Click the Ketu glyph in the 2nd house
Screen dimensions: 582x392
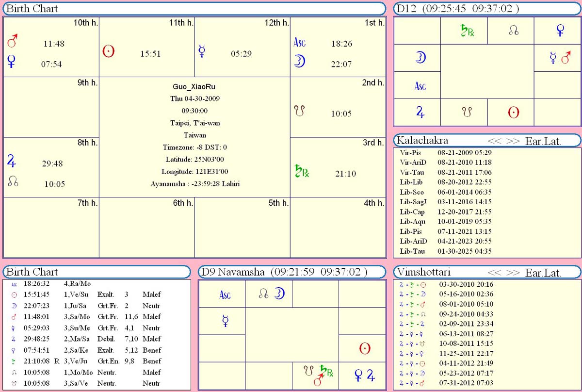tap(299, 112)
